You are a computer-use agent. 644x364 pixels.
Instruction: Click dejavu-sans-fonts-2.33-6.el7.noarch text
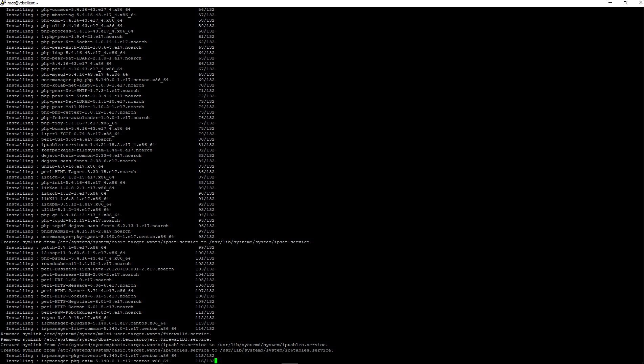tap(89, 161)
